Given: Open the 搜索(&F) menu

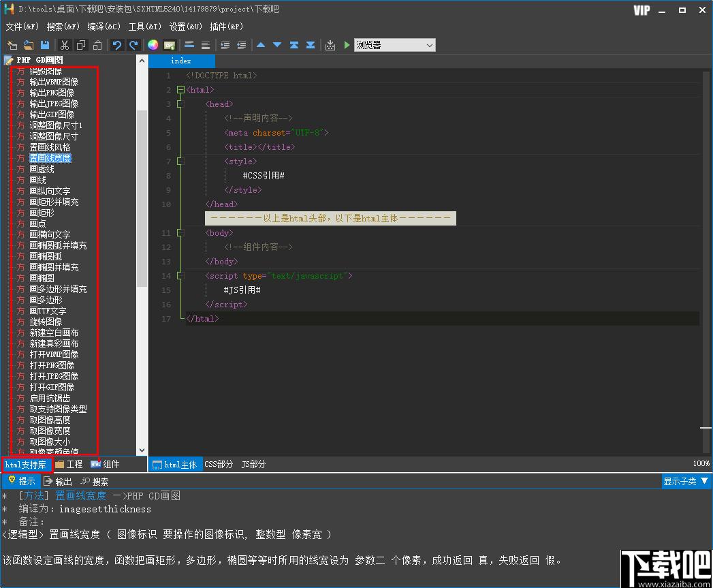Looking at the screenshot, I should [x=63, y=27].
